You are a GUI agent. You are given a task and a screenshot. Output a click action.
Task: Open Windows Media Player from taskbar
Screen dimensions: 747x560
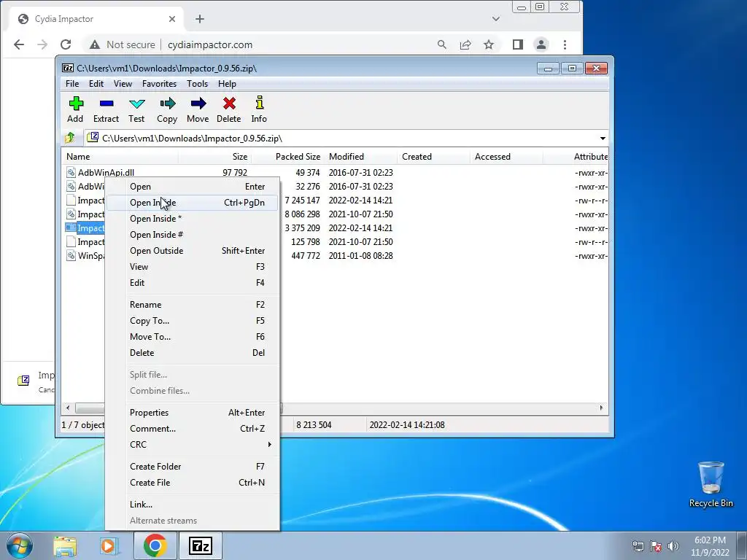click(109, 546)
